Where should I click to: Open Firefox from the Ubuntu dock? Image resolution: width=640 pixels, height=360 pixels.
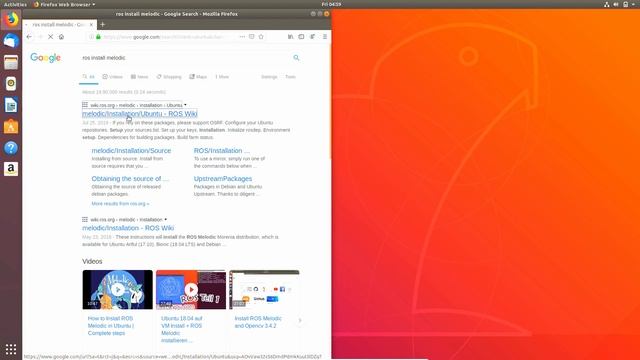point(11,19)
